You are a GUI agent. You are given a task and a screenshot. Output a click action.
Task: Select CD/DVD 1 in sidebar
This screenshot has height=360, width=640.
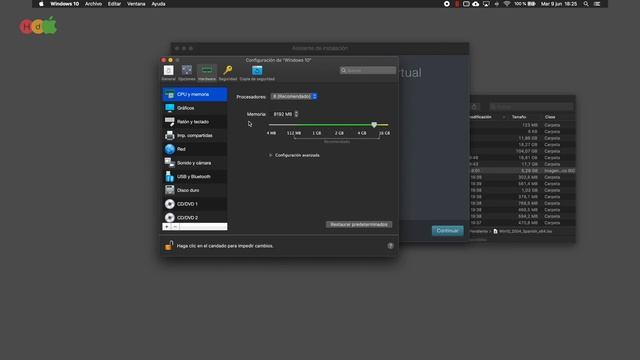pos(195,204)
